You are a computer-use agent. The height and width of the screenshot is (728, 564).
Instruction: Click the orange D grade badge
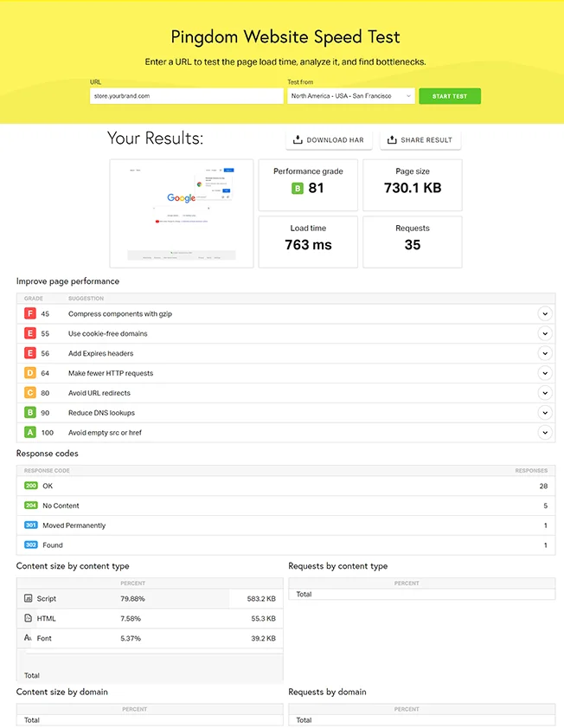tap(30, 373)
